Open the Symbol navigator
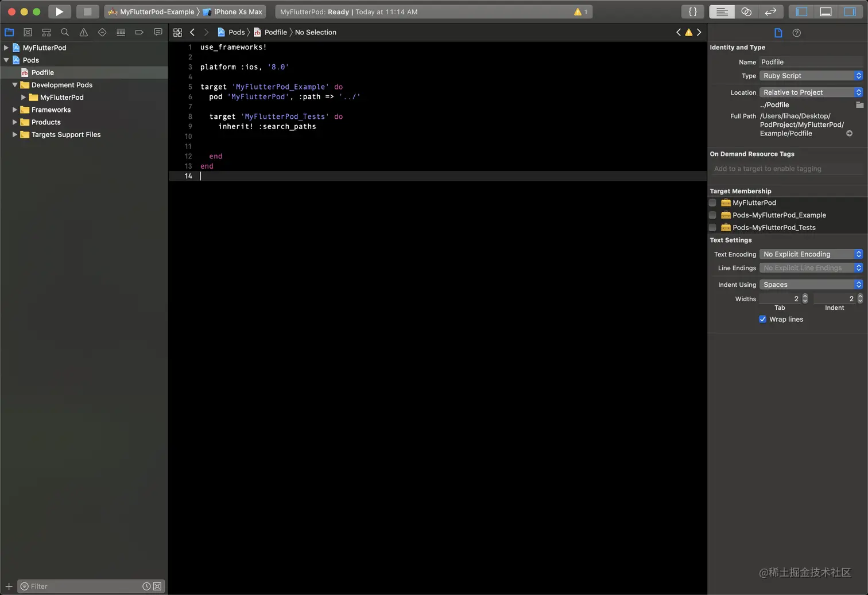 click(46, 32)
